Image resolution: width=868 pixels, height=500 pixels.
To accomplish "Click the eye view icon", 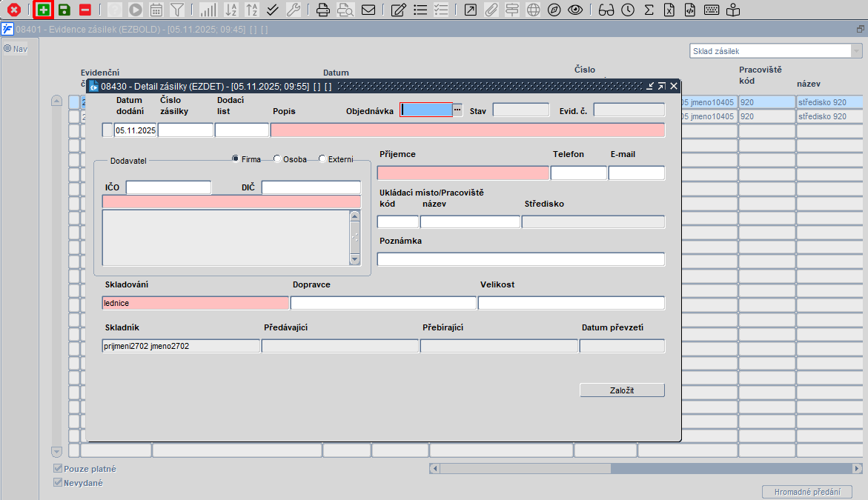I will (x=574, y=10).
